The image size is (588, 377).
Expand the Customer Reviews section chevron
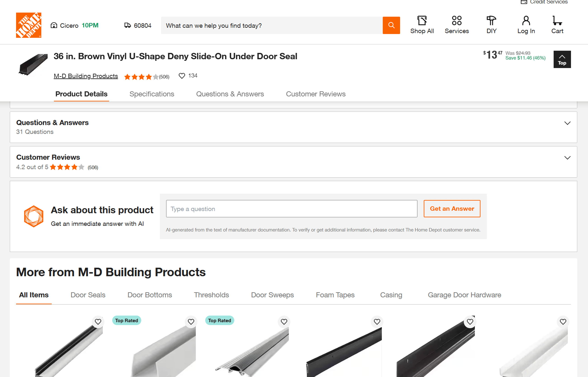(x=567, y=158)
